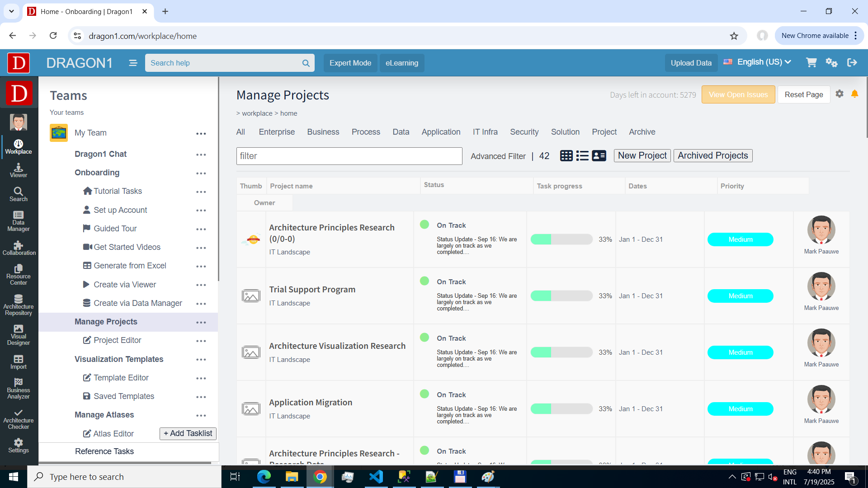Select the Enterprise category tab
868x488 pixels.
click(277, 132)
